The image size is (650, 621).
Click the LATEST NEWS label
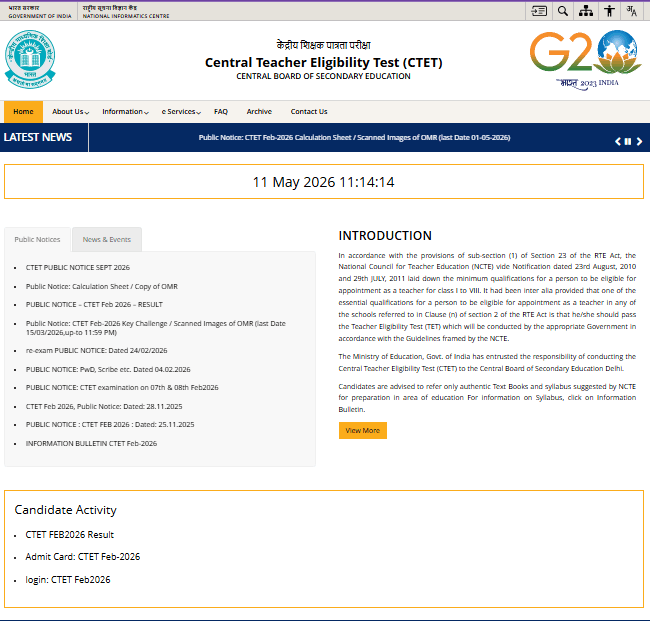click(x=38, y=137)
